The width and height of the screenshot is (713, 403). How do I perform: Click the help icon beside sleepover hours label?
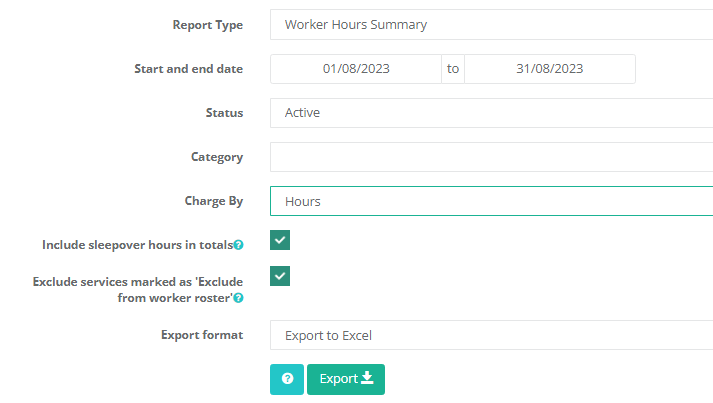tap(238, 245)
